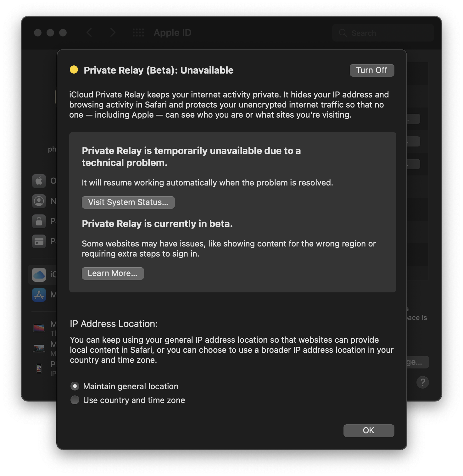
Task: Click Learn More about Private Relay
Action: pyautogui.click(x=113, y=273)
